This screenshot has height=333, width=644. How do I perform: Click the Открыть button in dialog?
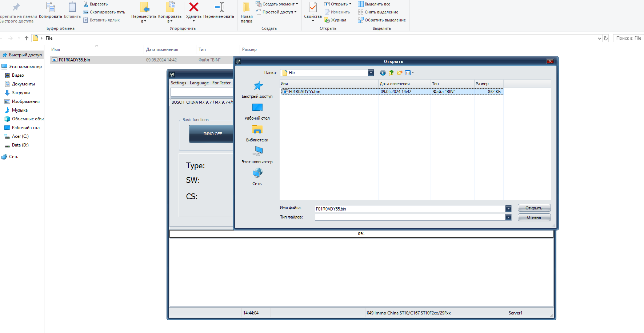point(534,208)
